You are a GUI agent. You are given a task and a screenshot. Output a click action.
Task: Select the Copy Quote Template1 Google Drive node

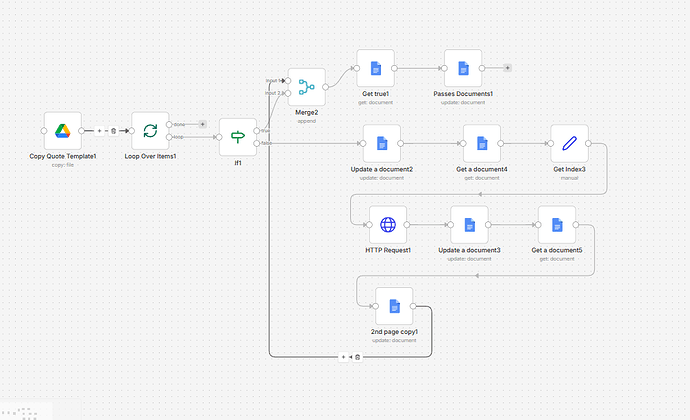(x=62, y=131)
